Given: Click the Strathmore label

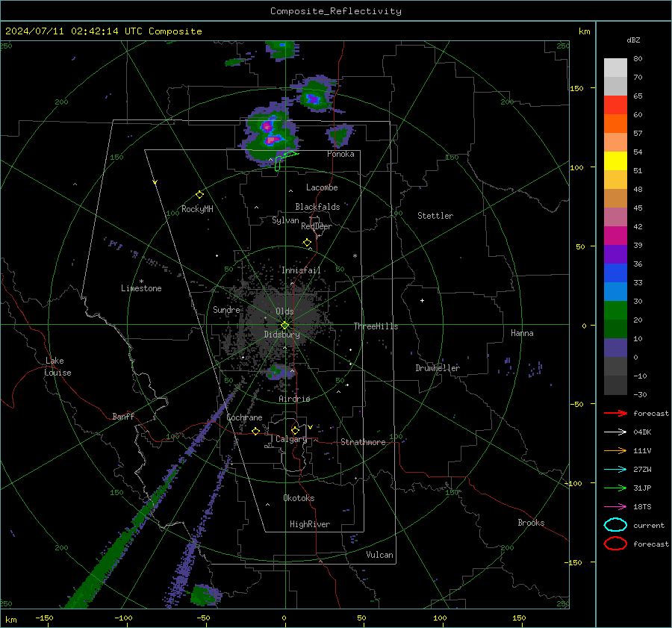Looking at the screenshot, I should coord(363,442).
